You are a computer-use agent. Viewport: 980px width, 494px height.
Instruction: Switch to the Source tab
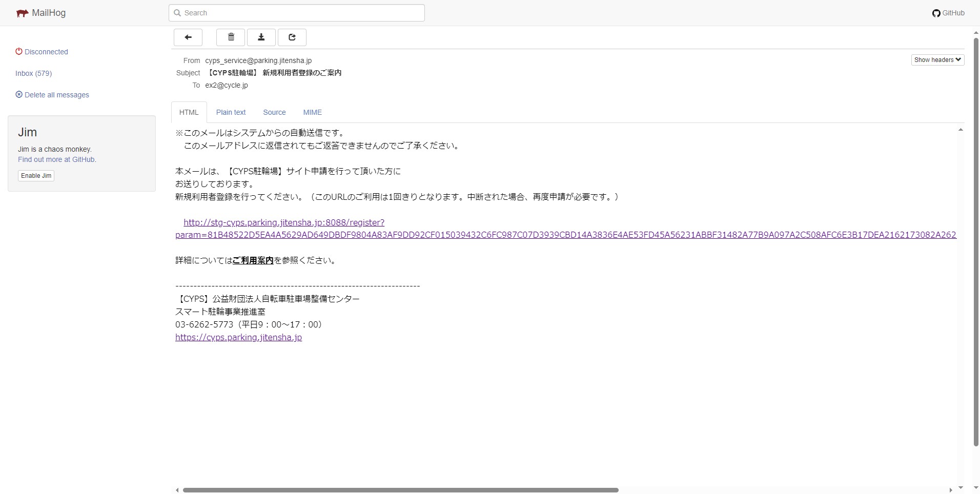coord(274,112)
